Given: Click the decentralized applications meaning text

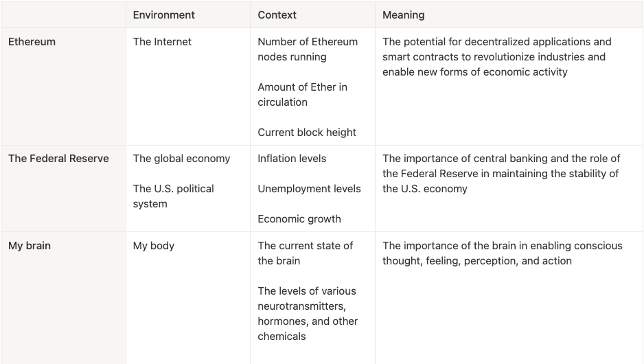Looking at the screenshot, I should (x=496, y=56).
